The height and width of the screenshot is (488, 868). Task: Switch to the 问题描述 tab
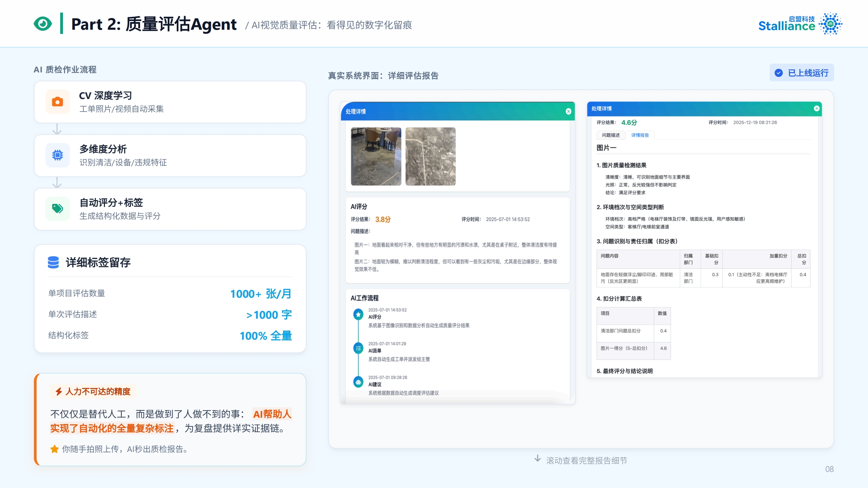(611, 135)
